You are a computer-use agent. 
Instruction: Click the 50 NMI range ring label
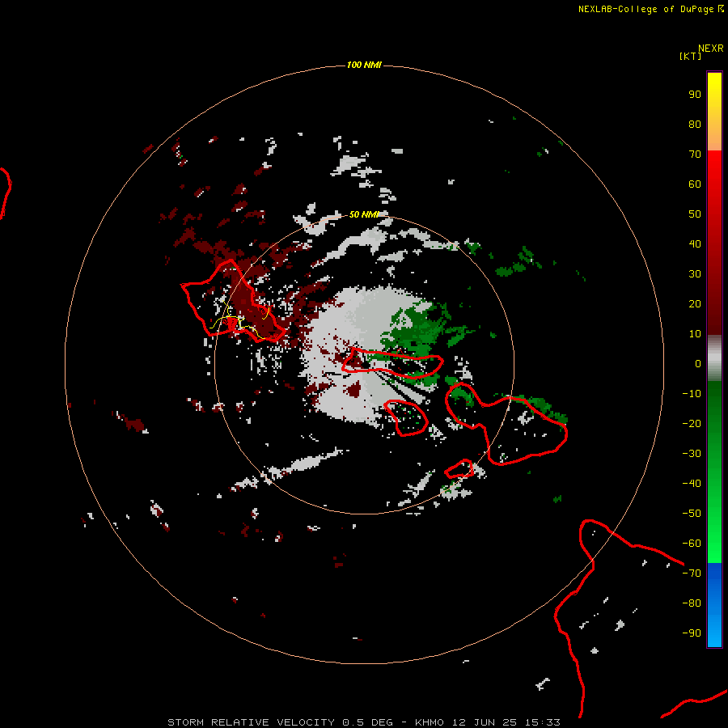click(364, 214)
